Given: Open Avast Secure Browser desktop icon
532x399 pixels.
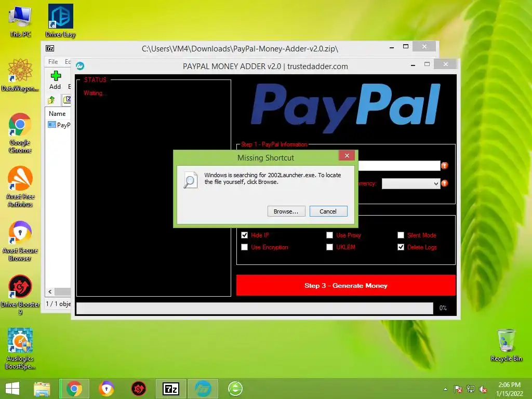Looking at the screenshot, I should click(x=20, y=241).
